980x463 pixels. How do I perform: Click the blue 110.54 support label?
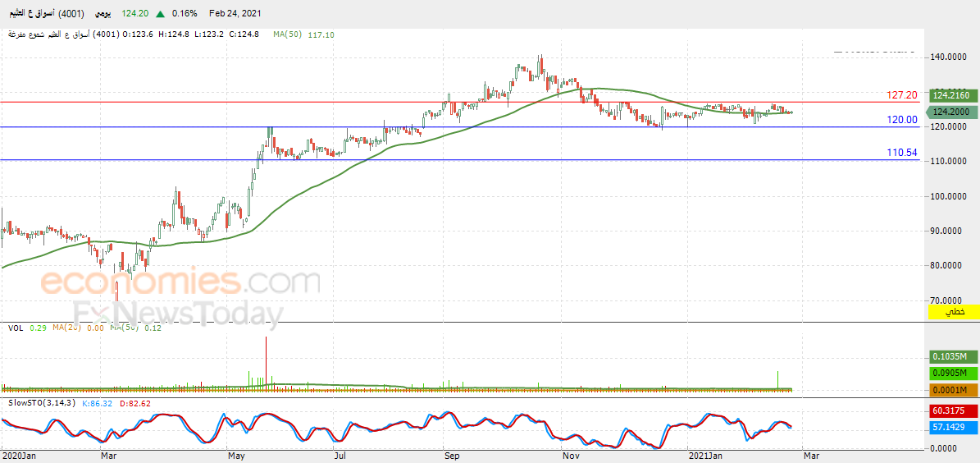pyautogui.click(x=902, y=152)
